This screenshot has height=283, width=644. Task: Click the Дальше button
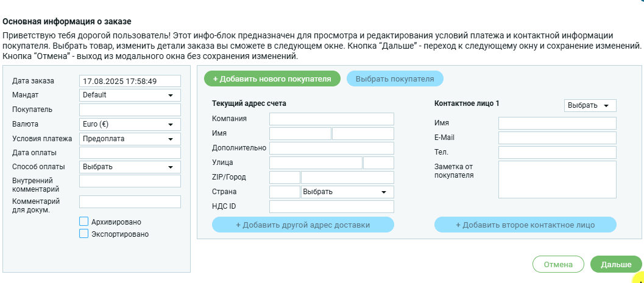pos(615,265)
